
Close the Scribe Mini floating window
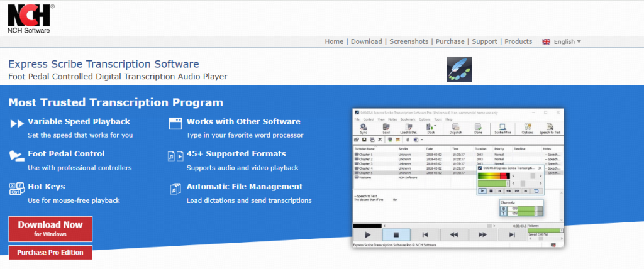pyautogui.click(x=540, y=168)
